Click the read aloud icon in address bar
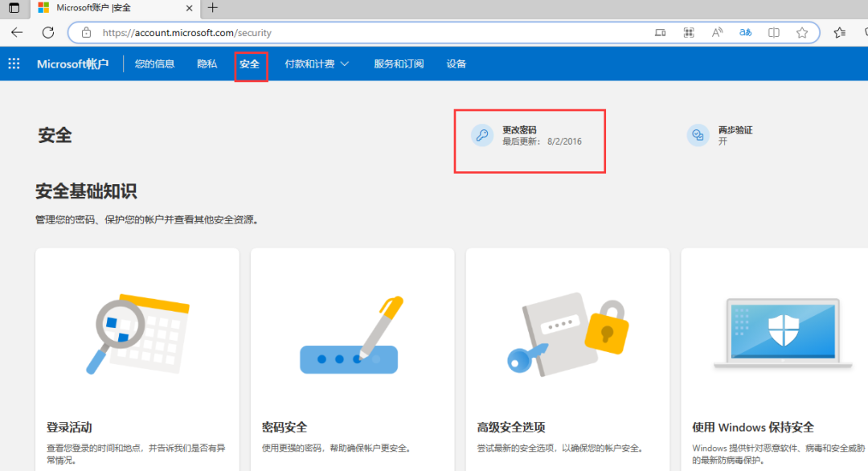868x471 pixels. pos(717,33)
